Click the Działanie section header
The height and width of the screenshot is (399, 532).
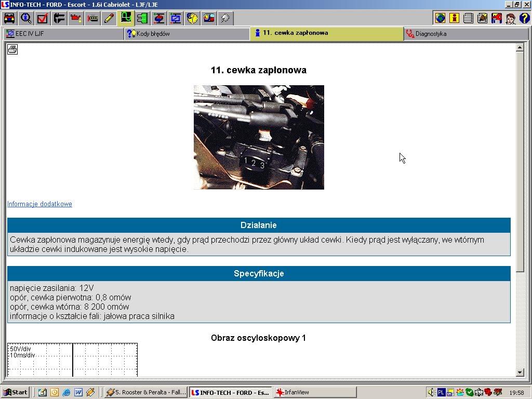point(259,225)
